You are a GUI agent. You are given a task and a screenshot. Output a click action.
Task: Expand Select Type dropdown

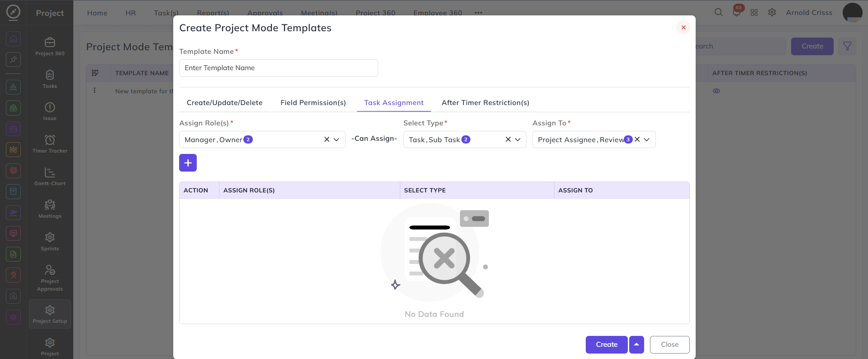[x=517, y=139]
